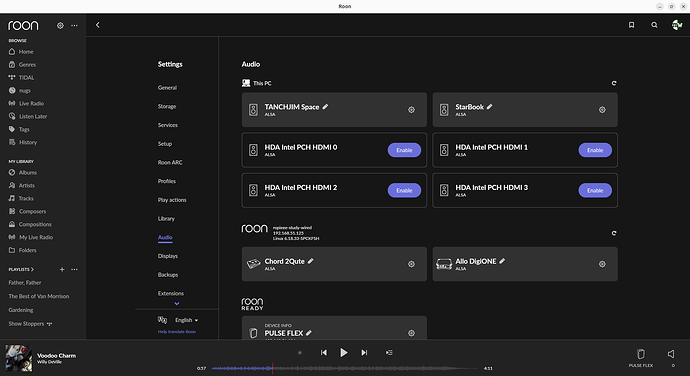The height and width of the screenshot is (376, 690).
Task: Enable HDA Intel PCH HDMI 1
Action: pos(595,150)
